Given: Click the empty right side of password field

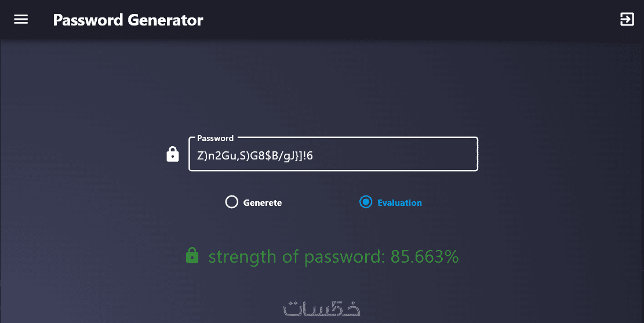Looking at the screenshot, I should point(417,155).
